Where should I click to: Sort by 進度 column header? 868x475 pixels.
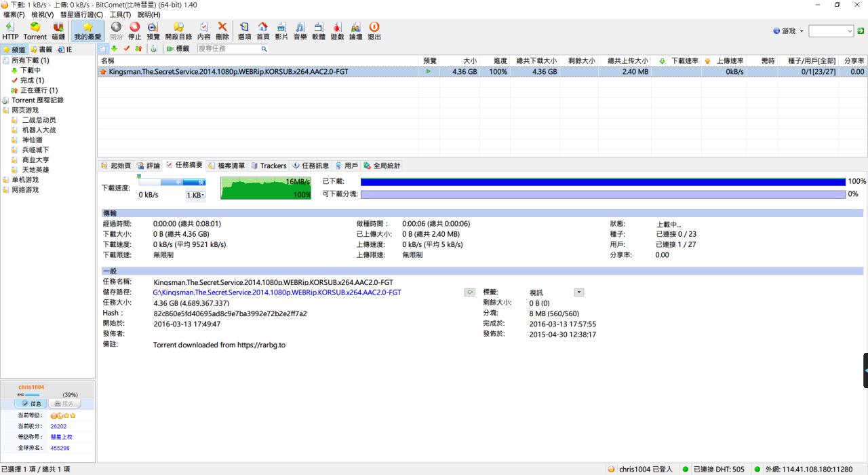pyautogui.click(x=495, y=61)
